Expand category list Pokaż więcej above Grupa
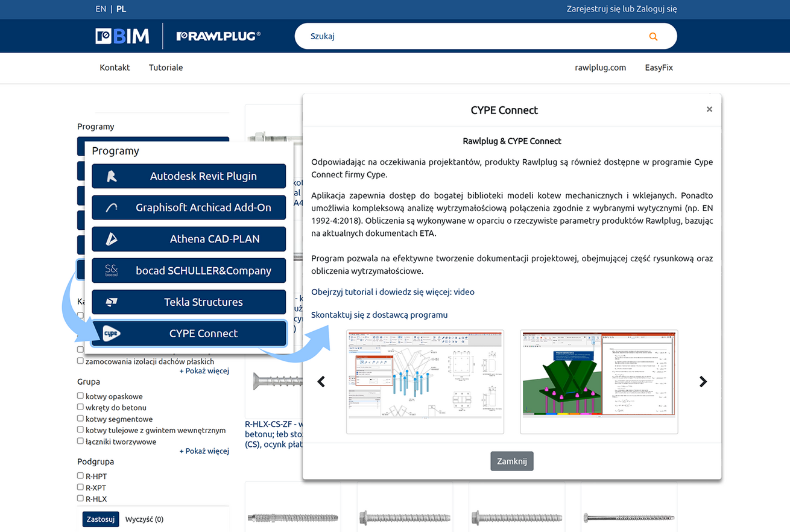This screenshot has width=790, height=532. click(204, 371)
